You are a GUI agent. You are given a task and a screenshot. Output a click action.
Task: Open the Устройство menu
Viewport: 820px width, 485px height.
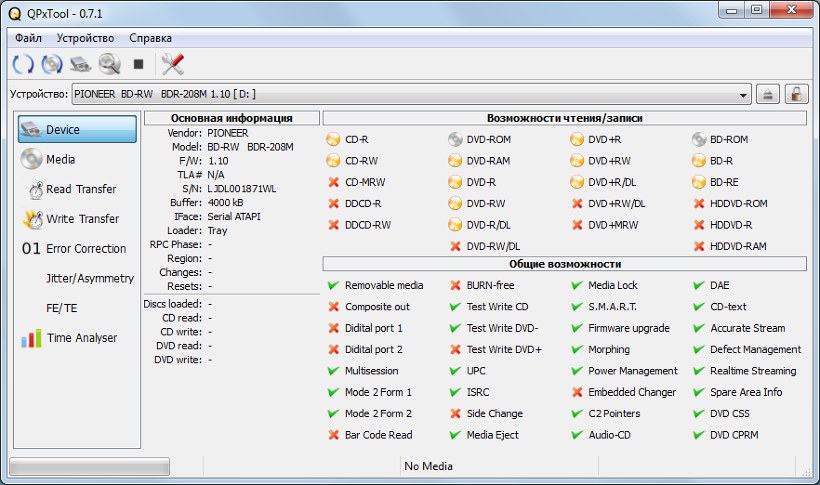85,37
